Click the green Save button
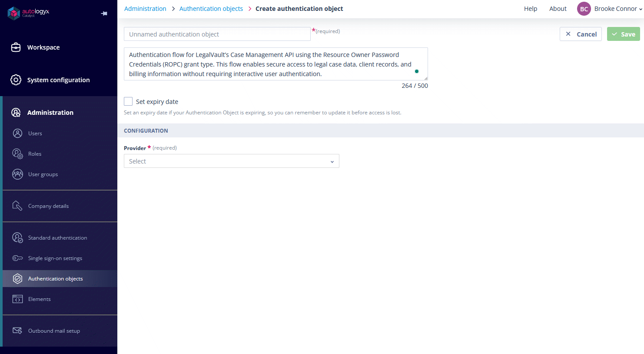 [624, 34]
